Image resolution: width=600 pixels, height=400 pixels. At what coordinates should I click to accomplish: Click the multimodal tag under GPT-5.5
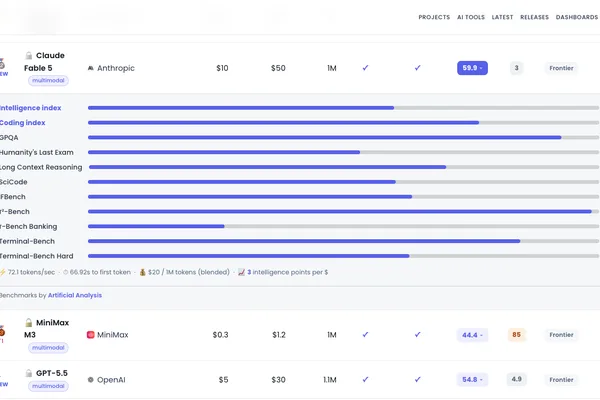click(48, 386)
